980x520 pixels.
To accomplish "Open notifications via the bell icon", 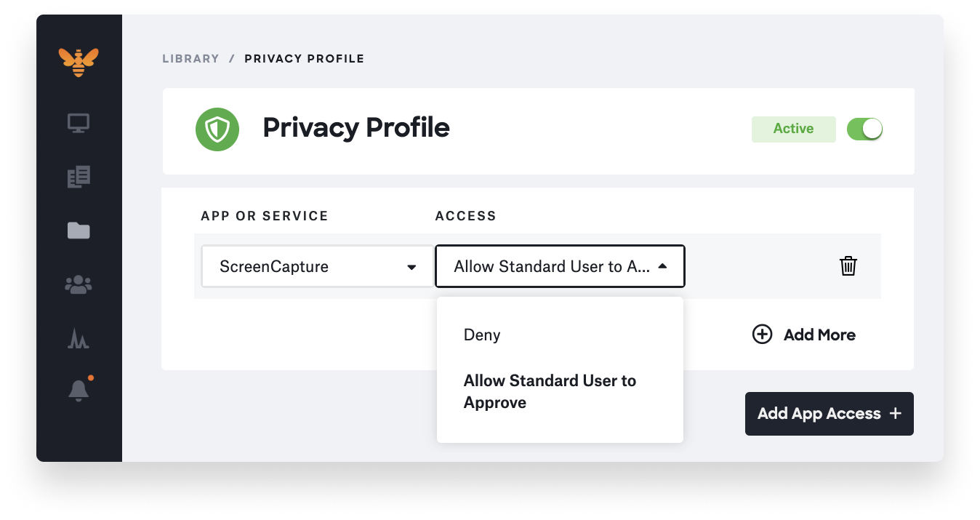I will (79, 389).
